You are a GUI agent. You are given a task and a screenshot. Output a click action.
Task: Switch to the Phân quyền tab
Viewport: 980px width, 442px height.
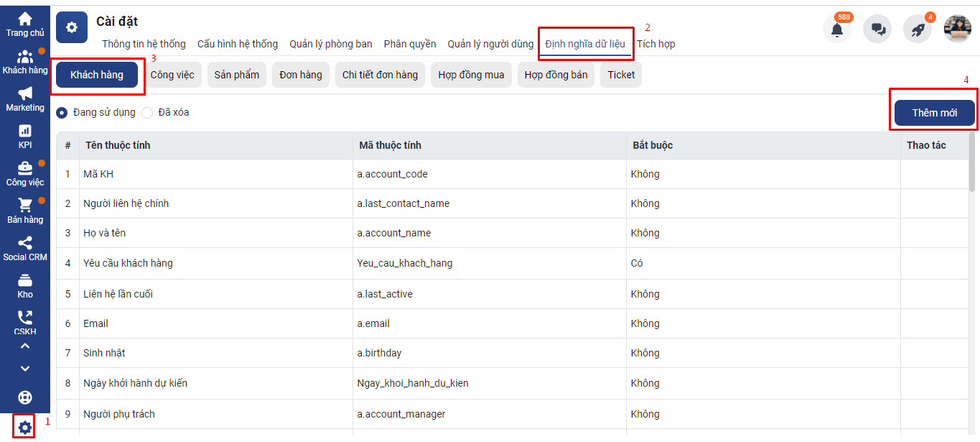point(410,44)
